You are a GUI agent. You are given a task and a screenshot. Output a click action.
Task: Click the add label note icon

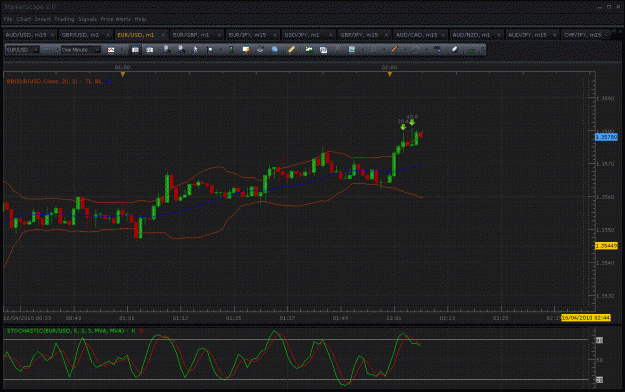coord(246,50)
